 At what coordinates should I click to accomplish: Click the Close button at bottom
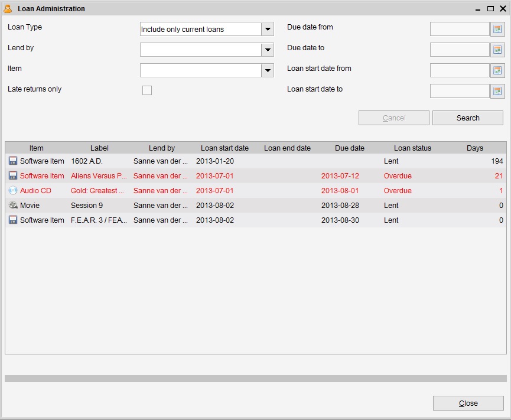[x=468, y=403]
